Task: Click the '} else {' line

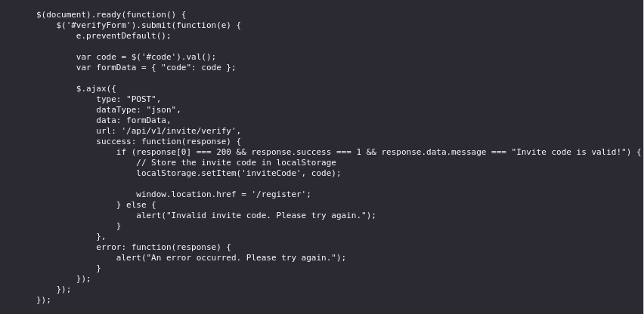Action: (x=136, y=205)
